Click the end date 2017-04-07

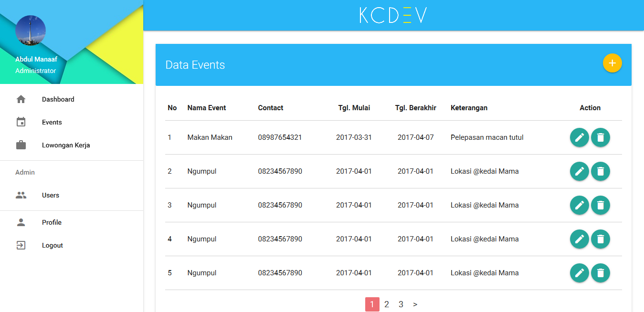pos(416,137)
